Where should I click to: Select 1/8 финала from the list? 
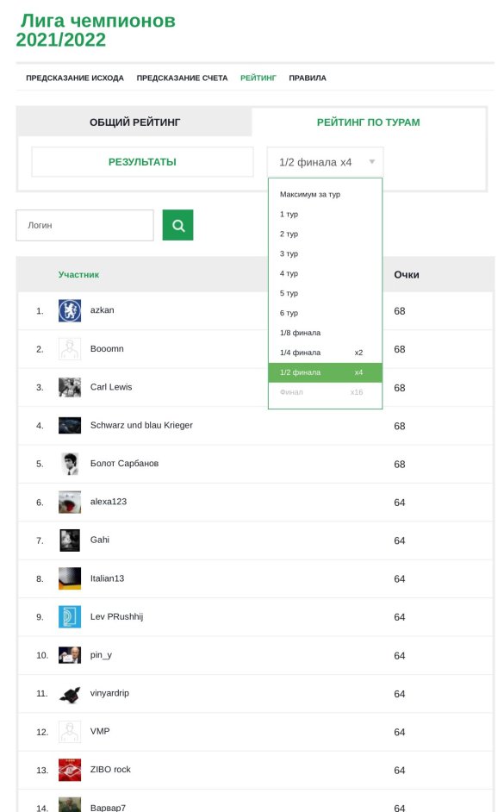point(325,333)
